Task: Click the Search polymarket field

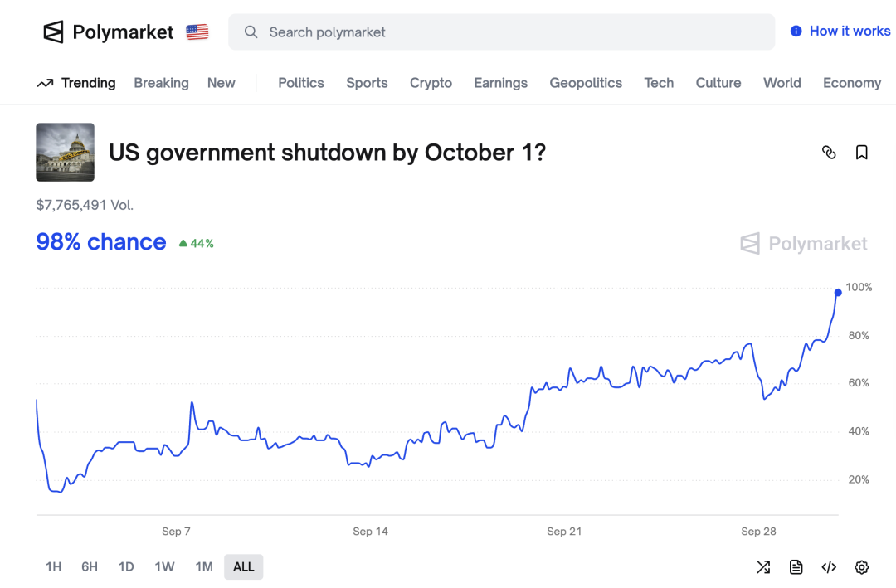Action: [501, 32]
